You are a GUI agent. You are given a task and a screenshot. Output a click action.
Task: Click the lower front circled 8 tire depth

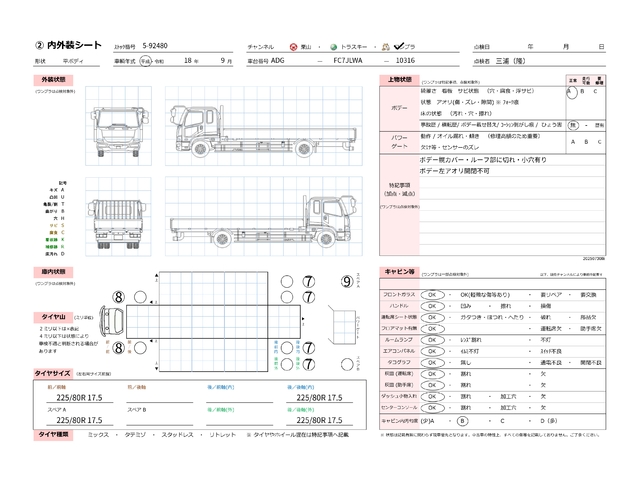(x=119, y=348)
